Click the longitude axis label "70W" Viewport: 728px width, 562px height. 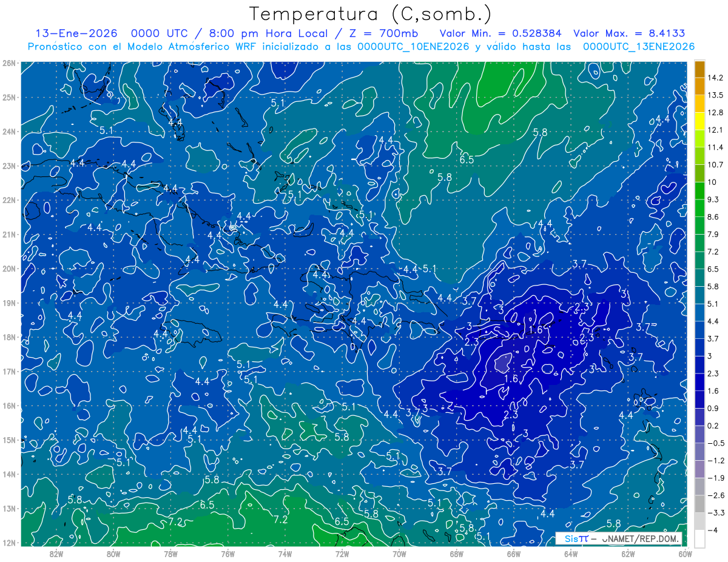click(x=399, y=554)
